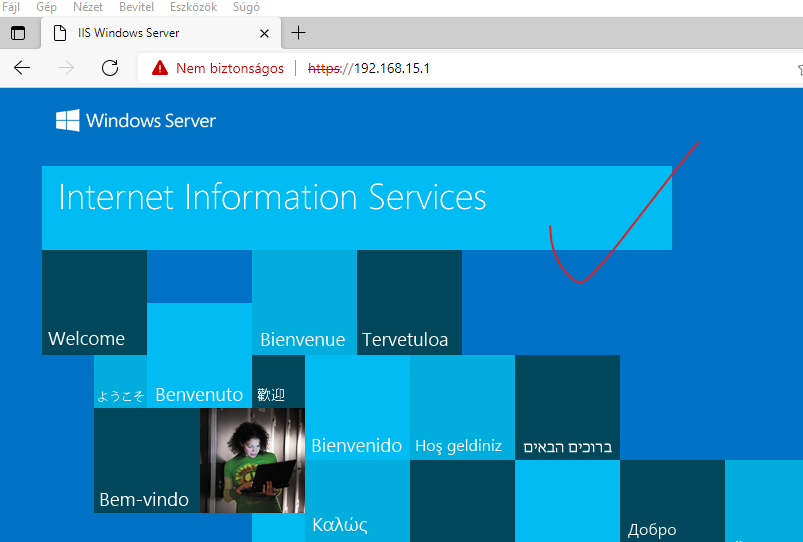
Task: Open the Nézet menu
Action: tap(88, 7)
